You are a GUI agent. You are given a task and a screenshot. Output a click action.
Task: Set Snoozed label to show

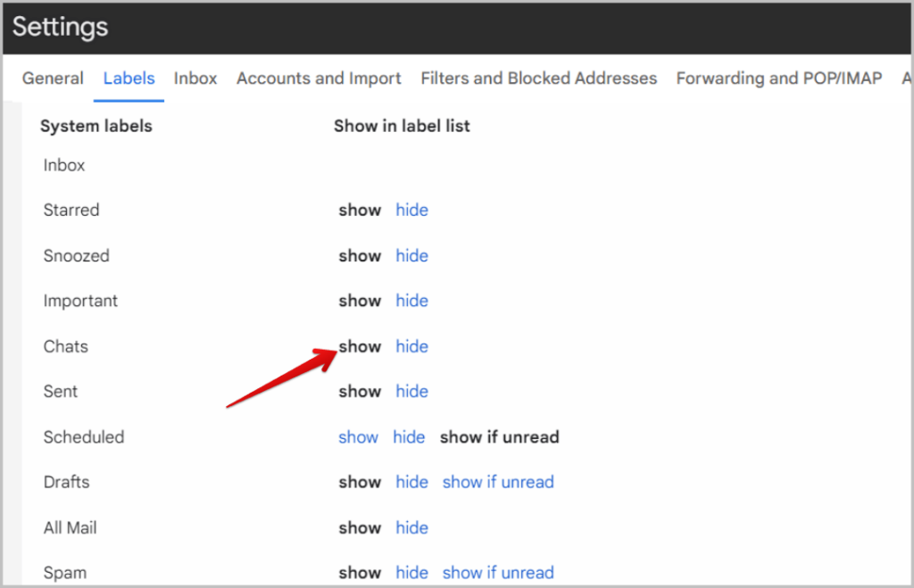click(360, 256)
